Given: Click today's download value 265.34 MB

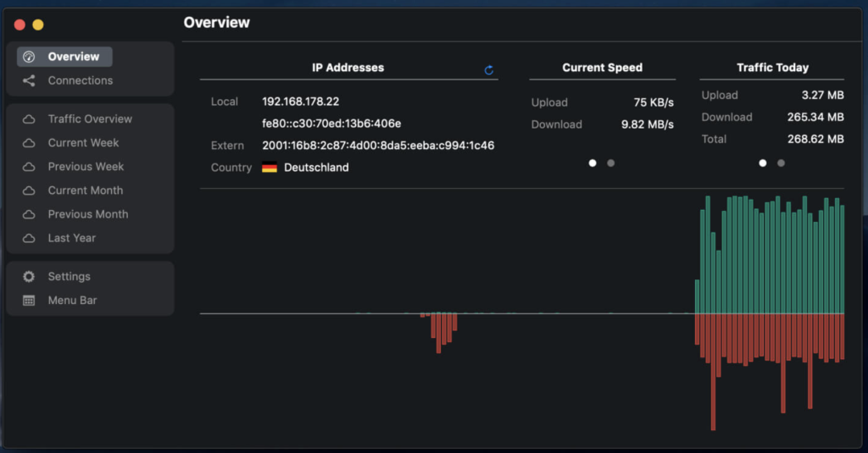Looking at the screenshot, I should click(x=815, y=117).
